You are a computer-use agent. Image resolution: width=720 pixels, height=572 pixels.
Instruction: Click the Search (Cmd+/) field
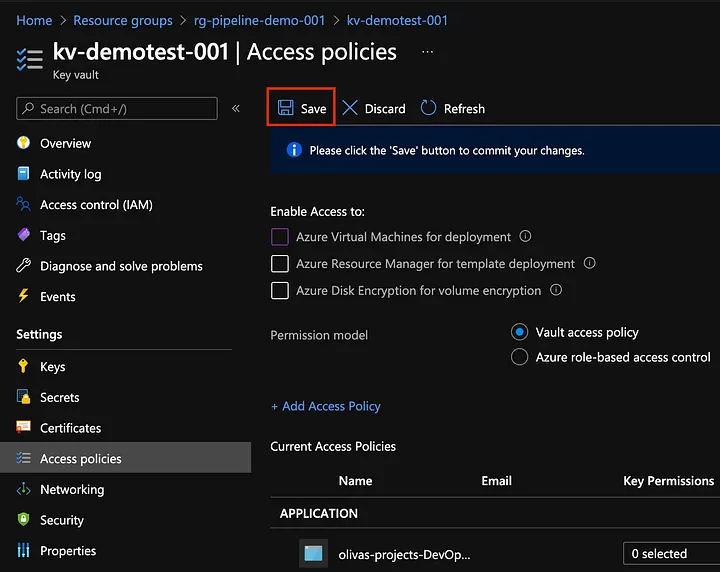(x=117, y=108)
